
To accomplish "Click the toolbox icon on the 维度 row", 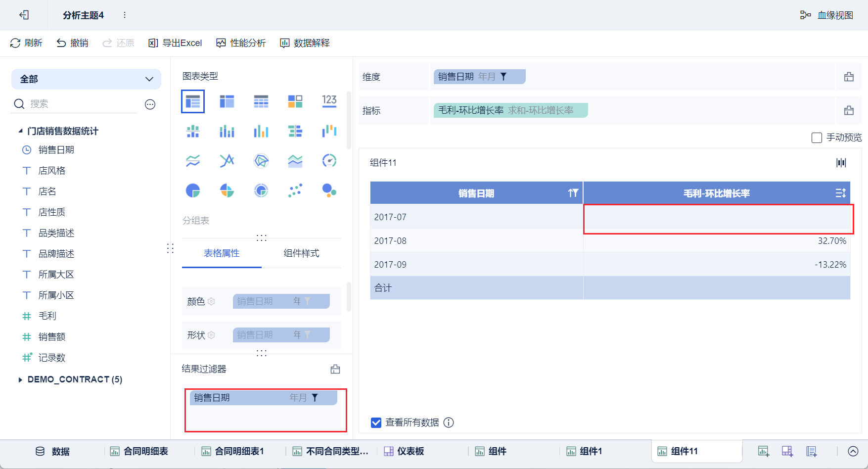I will pos(849,77).
